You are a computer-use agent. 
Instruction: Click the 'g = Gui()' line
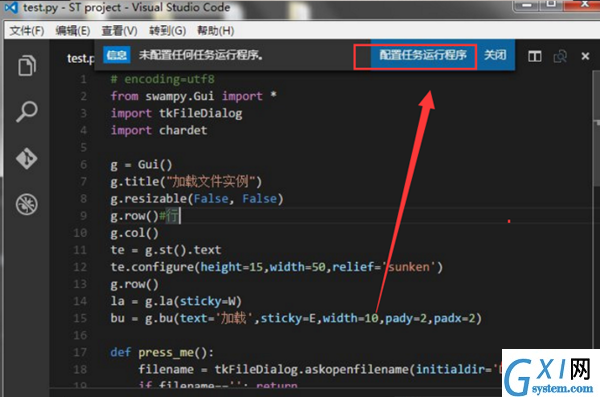point(142,165)
